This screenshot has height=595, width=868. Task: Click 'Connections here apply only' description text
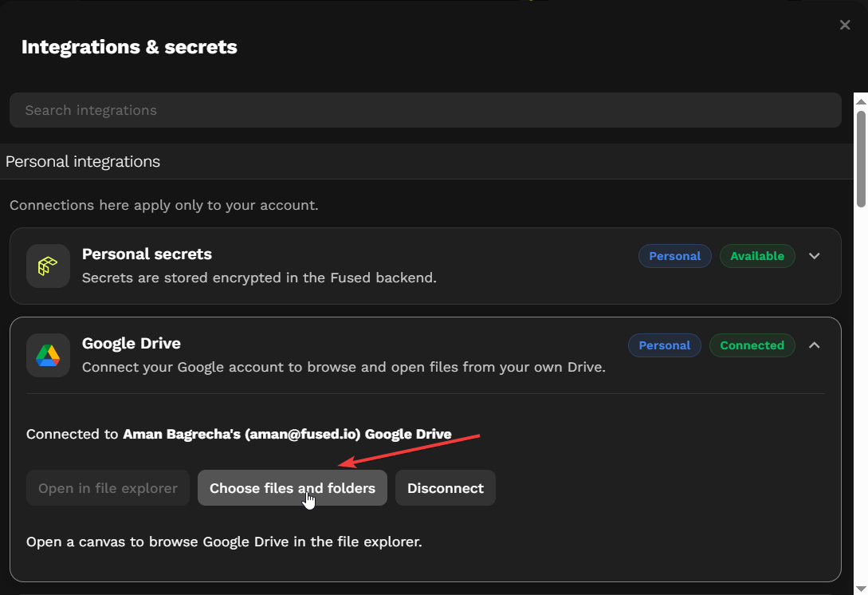point(164,206)
